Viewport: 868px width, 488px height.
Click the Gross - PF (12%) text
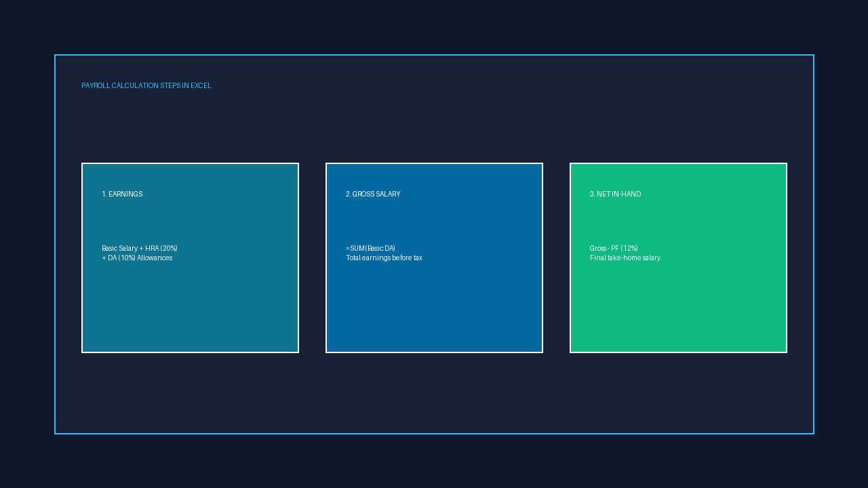614,249
